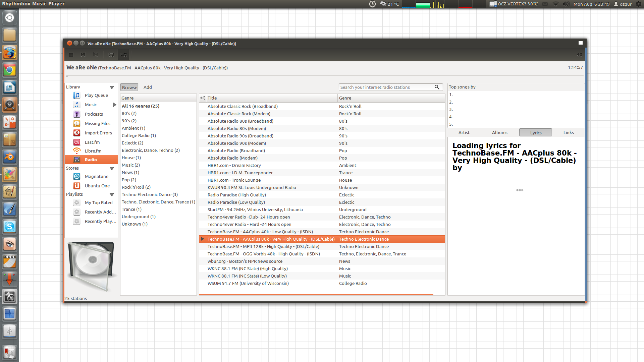Open the clock and date menu

tap(591, 4)
